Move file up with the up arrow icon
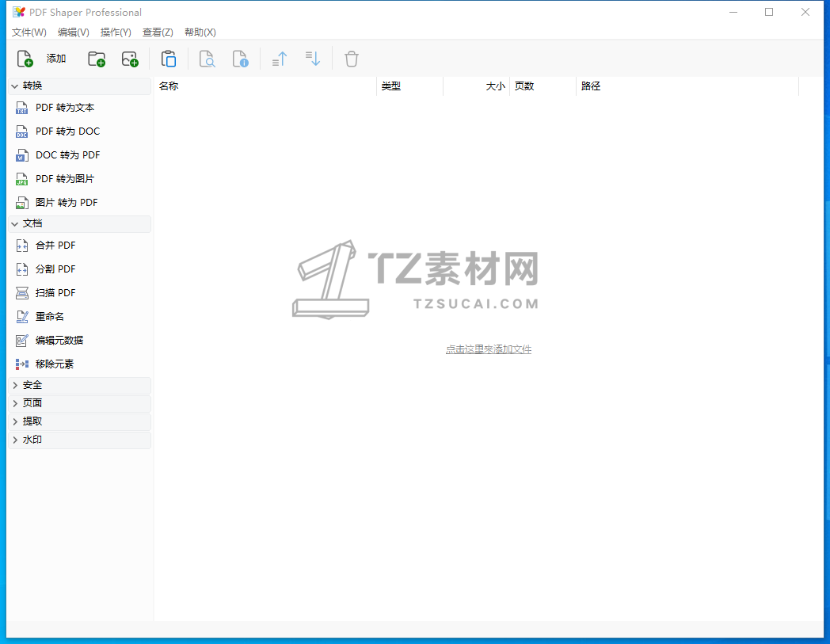This screenshot has width=830, height=644. click(x=280, y=59)
